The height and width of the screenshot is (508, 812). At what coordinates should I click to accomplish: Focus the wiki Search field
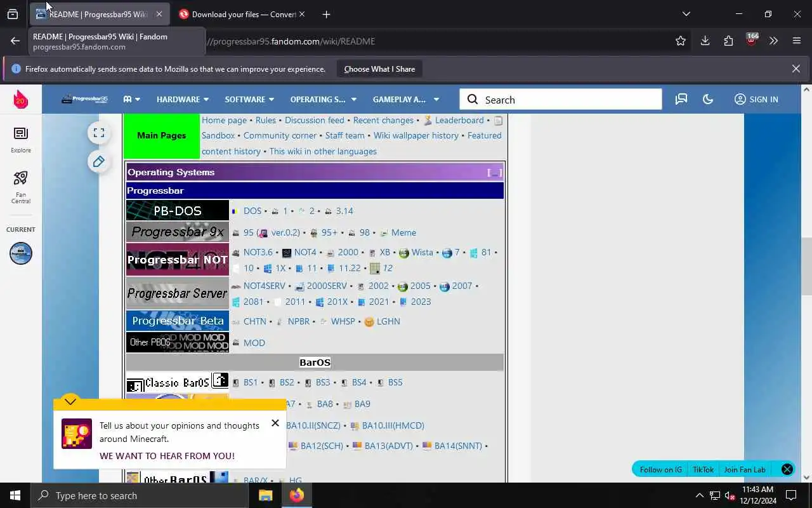pyautogui.click(x=561, y=99)
